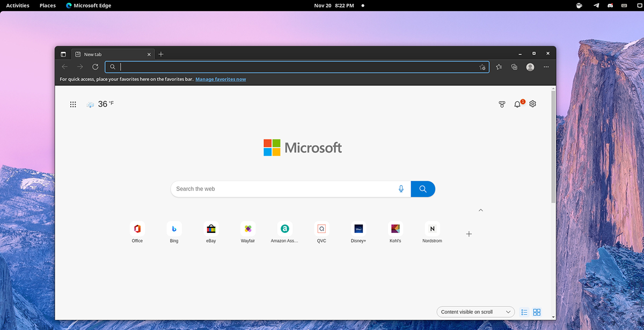Screen dimensions: 644x330
Task: Toggle the vertical tabs button
Action: click(x=63, y=54)
